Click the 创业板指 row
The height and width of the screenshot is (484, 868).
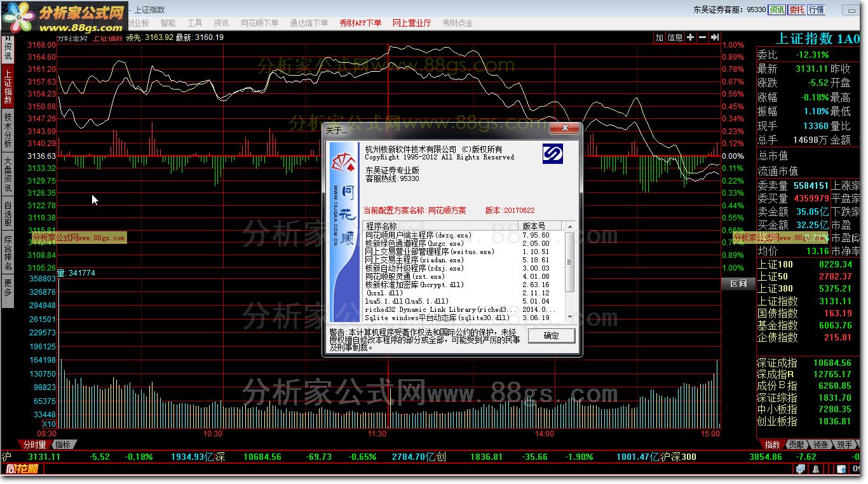click(x=808, y=420)
